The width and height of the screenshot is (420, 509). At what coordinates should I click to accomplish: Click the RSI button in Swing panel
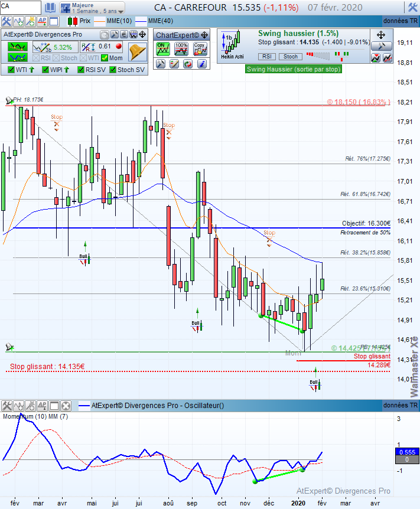pyautogui.click(x=267, y=57)
